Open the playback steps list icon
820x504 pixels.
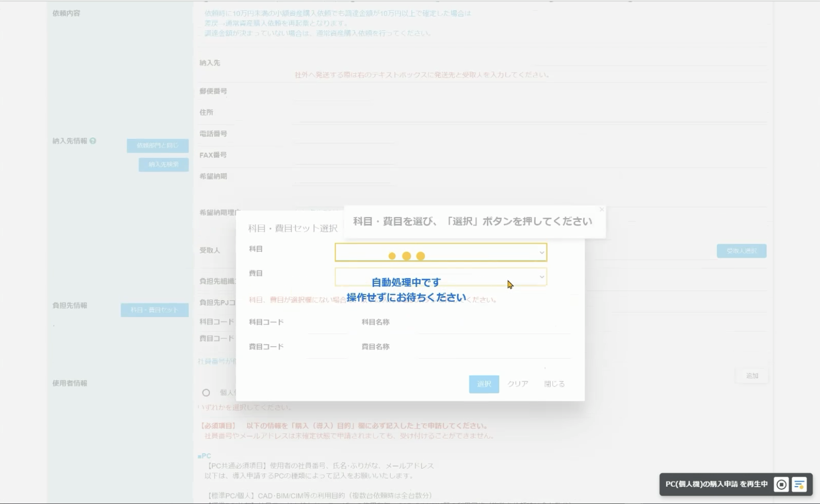(x=799, y=485)
